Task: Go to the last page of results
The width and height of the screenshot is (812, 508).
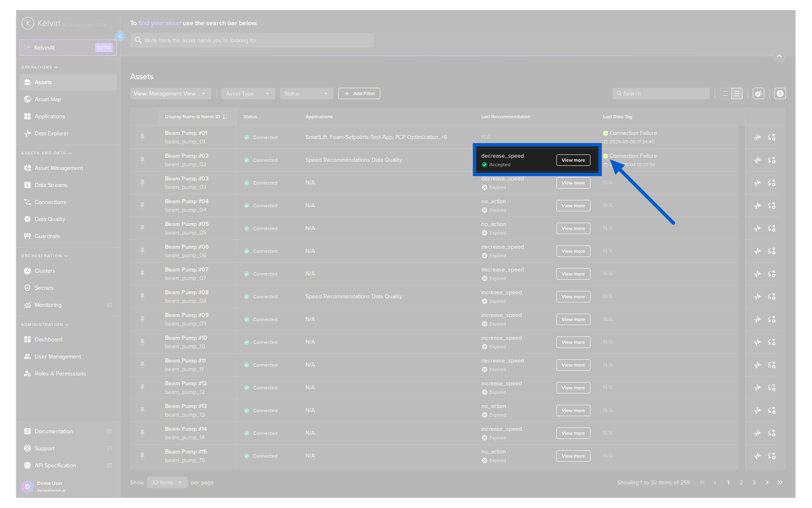Action: [x=780, y=483]
